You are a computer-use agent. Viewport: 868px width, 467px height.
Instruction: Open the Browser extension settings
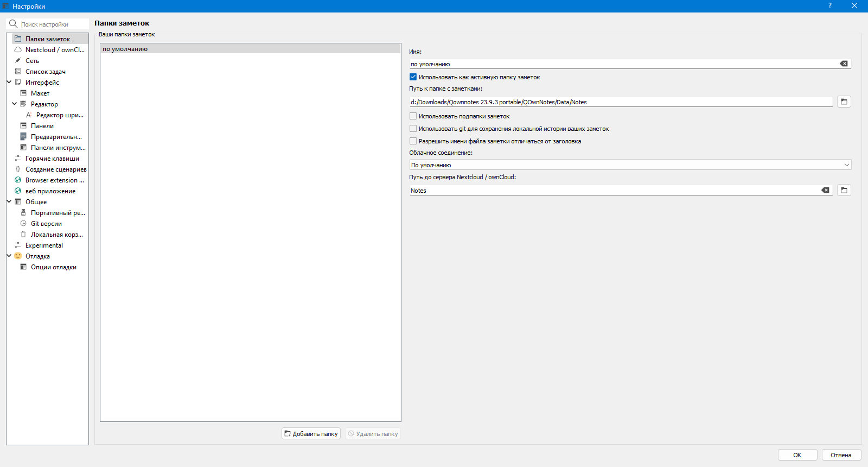54,180
